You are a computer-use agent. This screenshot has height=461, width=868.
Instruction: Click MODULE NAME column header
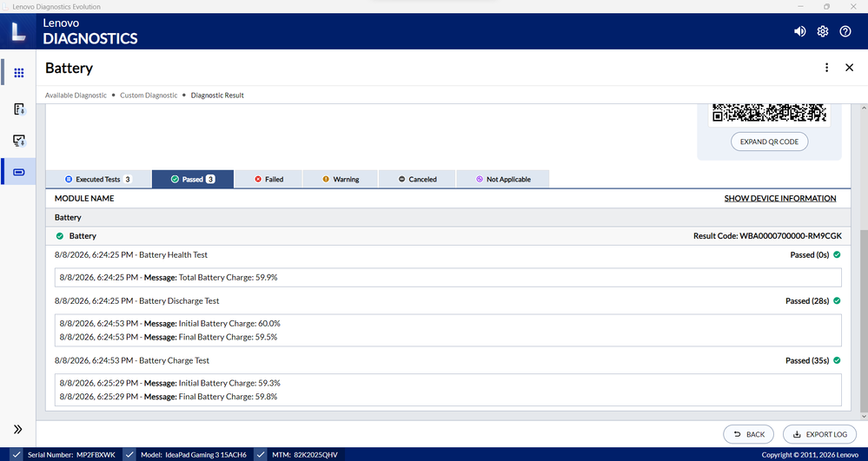(x=84, y=198)
